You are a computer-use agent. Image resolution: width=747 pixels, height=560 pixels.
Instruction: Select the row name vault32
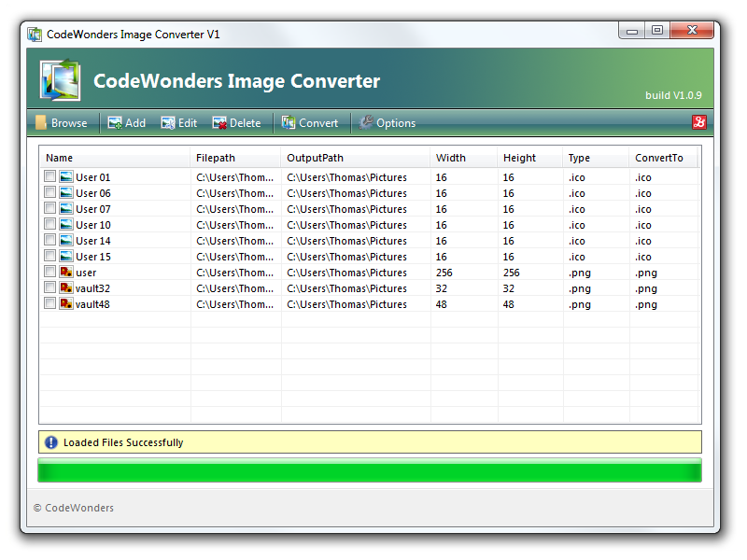(92, 288)
